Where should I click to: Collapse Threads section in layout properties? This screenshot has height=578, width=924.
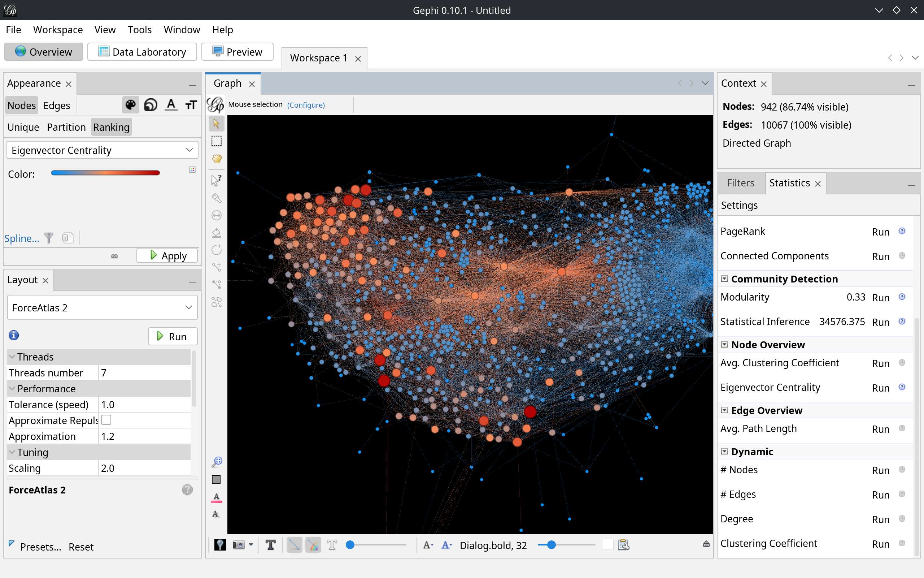point(12,357)
